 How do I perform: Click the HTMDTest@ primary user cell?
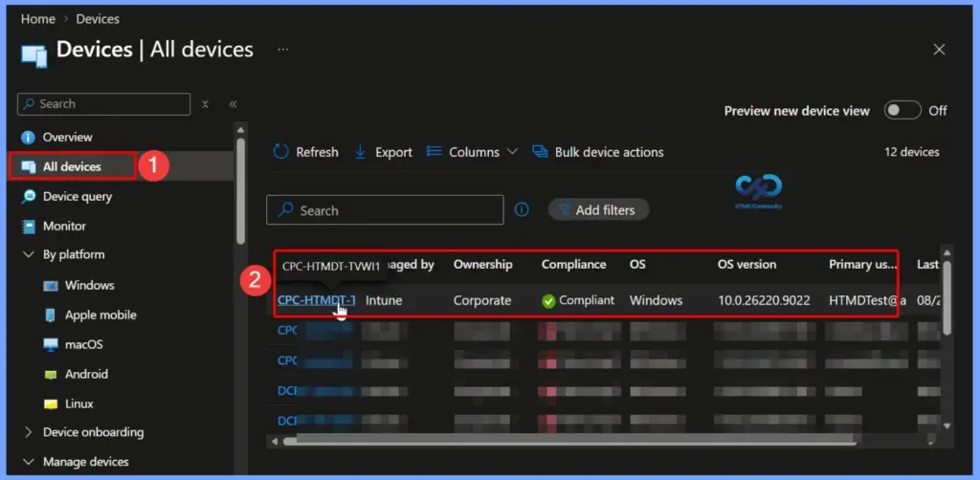[x=867, y=300]
